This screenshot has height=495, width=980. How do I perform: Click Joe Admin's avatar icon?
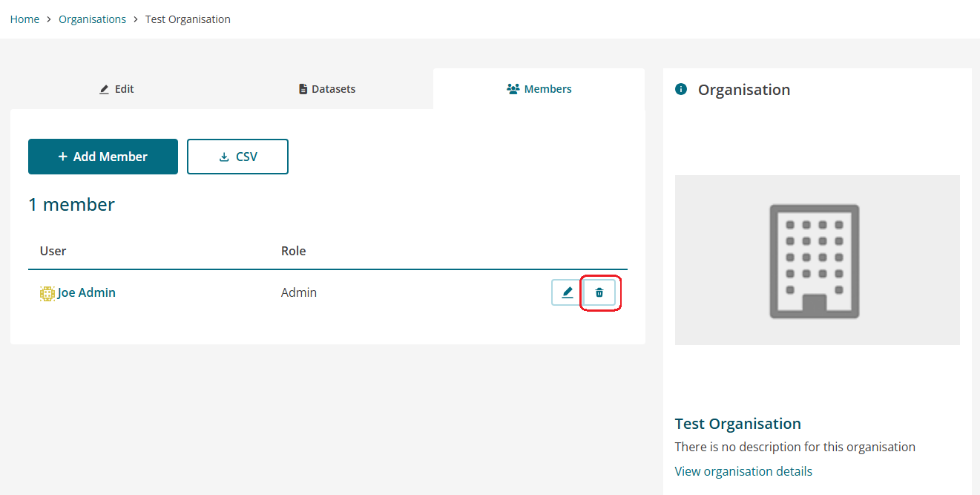point(47,293)
